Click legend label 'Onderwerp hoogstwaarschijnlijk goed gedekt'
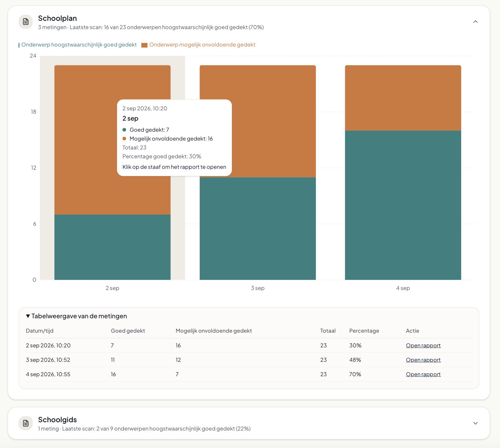Image resolution: width=500 pixels, height=448 pixels. click(x=79, y=45)
